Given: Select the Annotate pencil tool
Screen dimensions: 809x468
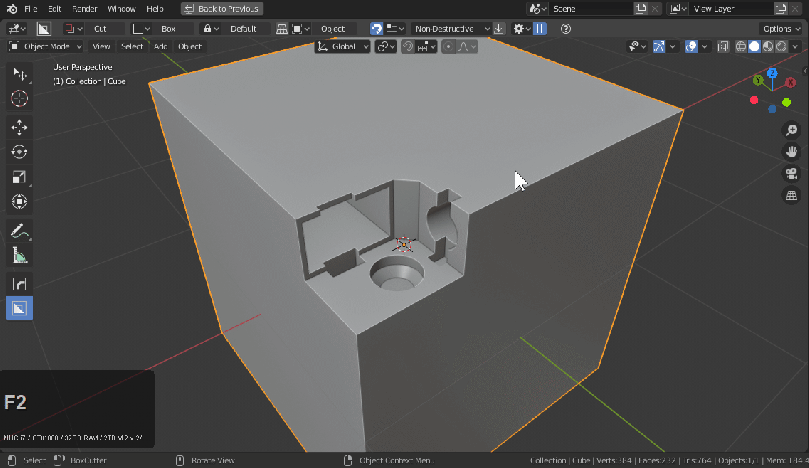Looking at the screenshot, I should click(19, 231).
